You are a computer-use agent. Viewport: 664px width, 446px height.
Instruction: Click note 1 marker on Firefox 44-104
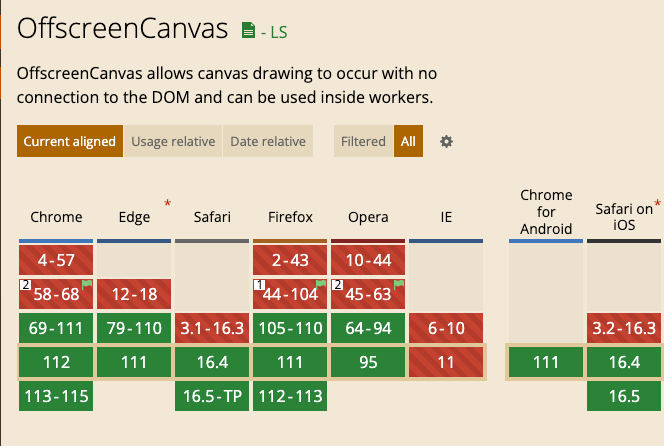pyautogui.click(x=259, y=285)
